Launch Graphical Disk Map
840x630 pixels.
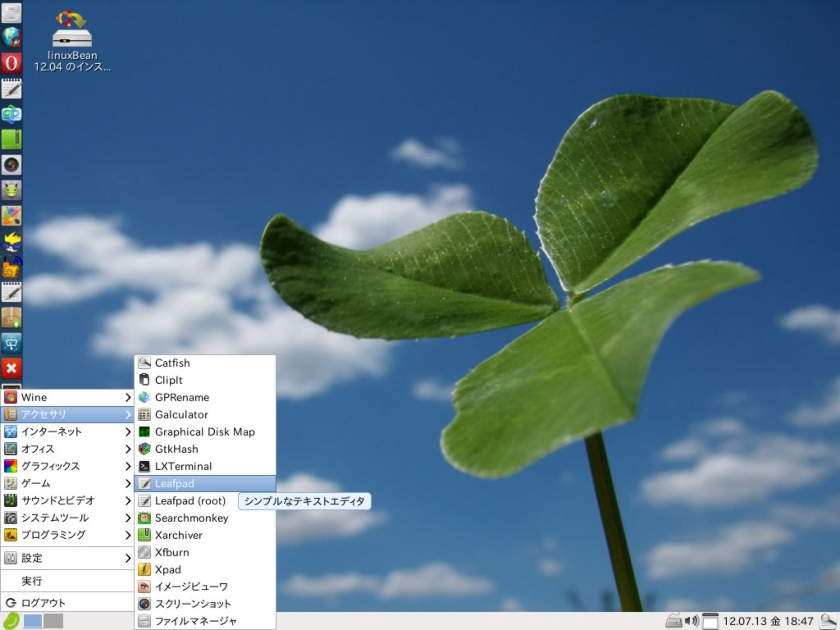(x=205, y=431)
